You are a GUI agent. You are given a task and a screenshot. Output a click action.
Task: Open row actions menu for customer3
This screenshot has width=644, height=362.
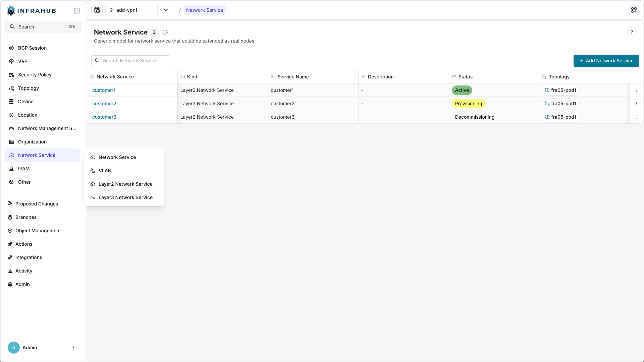pos(636,117)
